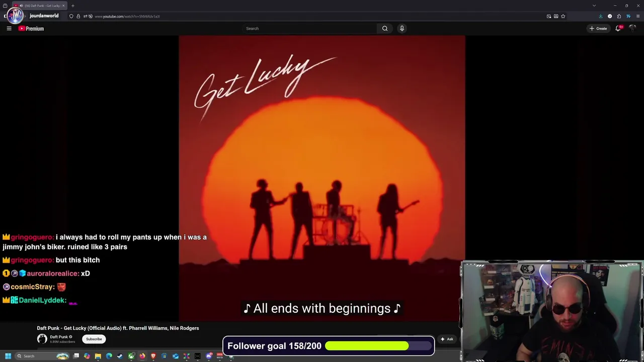Click the YouTube search magnifier button

coord(385,29)
